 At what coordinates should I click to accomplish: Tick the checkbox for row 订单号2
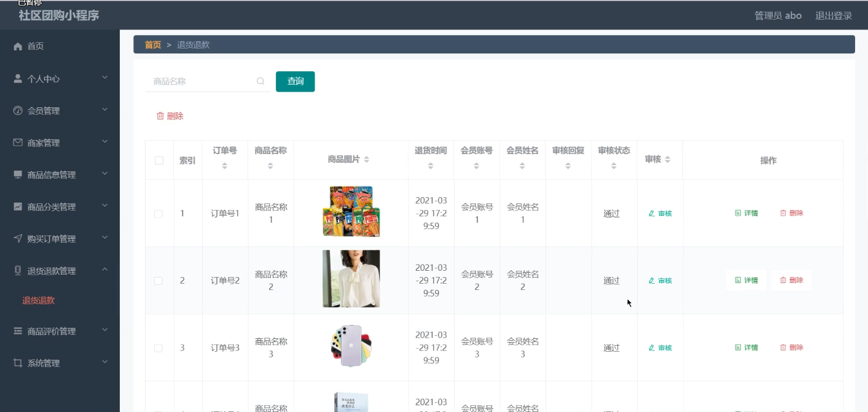pyautogui.click(x=158, y=281)
